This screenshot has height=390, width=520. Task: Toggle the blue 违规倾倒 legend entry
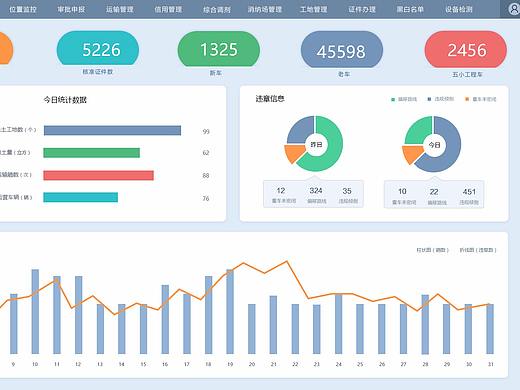(x=441, y=99)
